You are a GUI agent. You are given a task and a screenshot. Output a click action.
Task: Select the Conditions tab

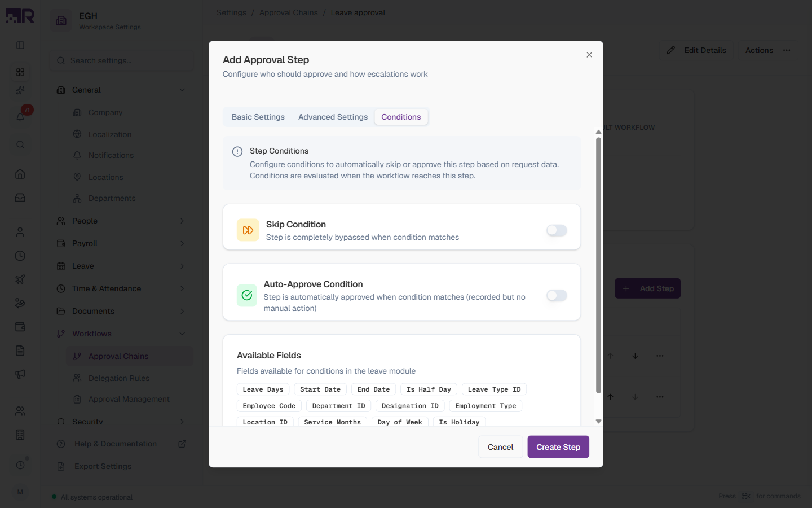pos(401,117)
